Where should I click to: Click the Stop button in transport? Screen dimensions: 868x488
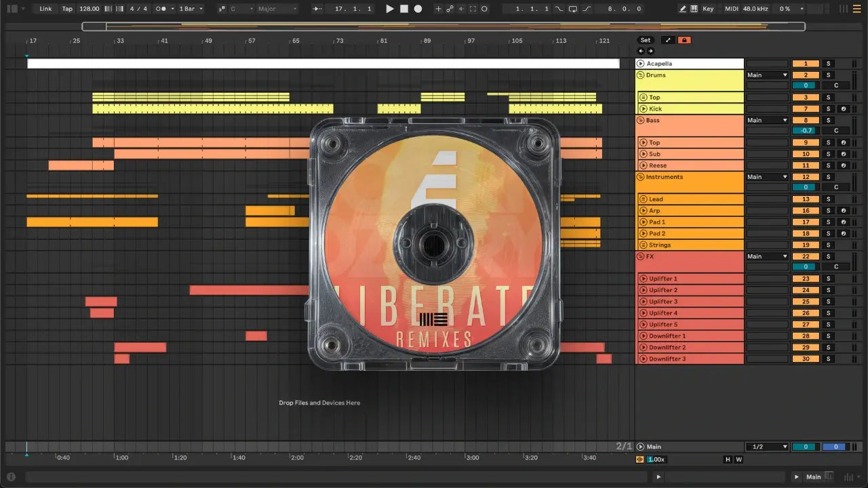(x=403, y=9)
